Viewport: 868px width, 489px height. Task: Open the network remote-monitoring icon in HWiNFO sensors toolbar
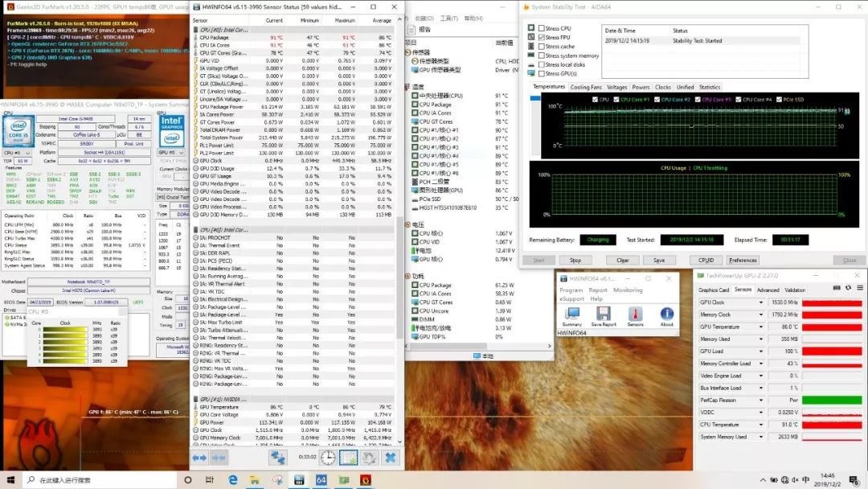point(277,458)
